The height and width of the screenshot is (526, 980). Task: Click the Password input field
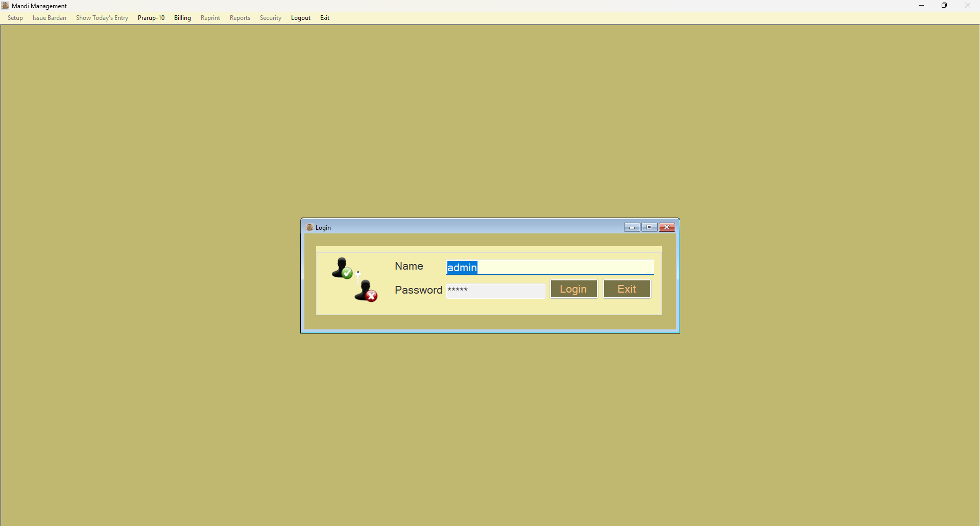coord(496,291)
